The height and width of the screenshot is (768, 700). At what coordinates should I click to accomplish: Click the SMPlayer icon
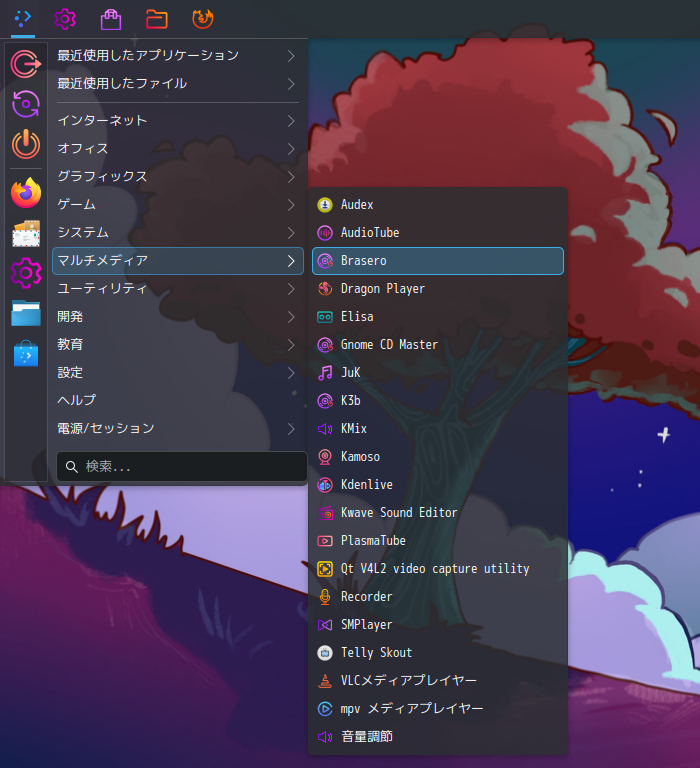point(325,625)
